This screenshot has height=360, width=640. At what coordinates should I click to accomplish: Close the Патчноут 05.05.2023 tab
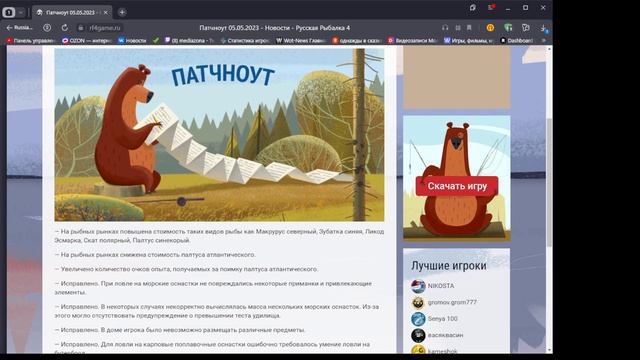pos(106,13)
